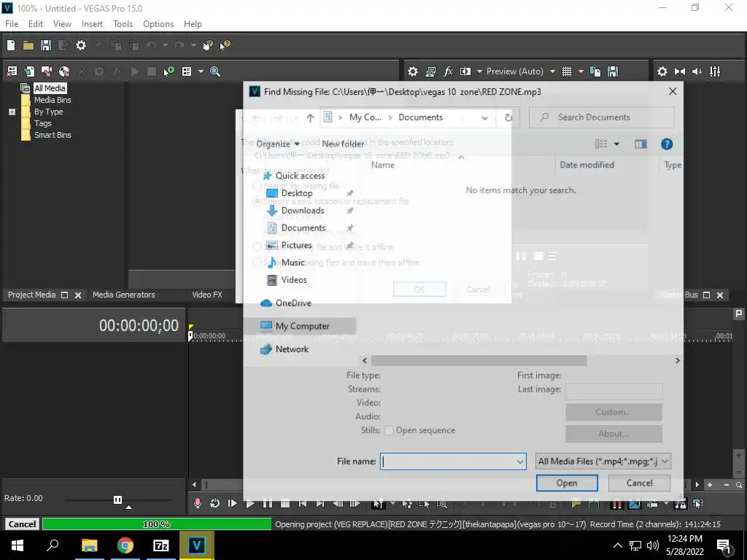Click Dim Output speaker icon
747x560 pixels.
tap(697, 71)
